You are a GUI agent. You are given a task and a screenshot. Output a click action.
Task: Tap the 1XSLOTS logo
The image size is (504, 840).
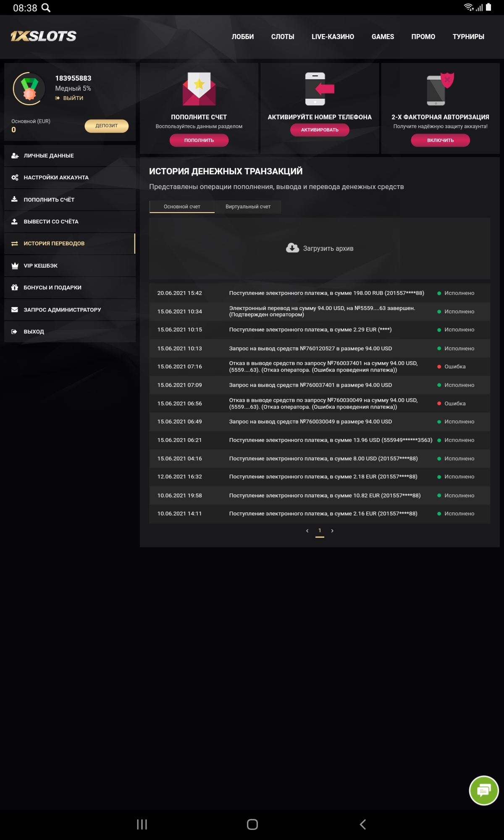coord(44,36)
